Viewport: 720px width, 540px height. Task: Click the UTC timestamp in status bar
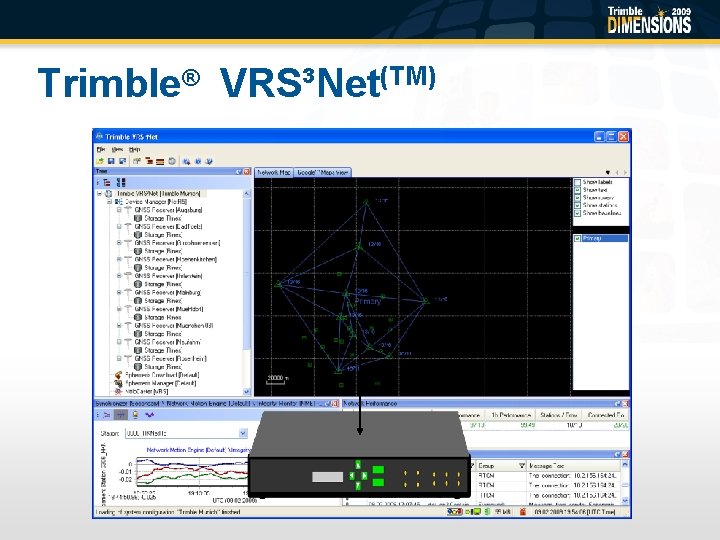point(574,512)
